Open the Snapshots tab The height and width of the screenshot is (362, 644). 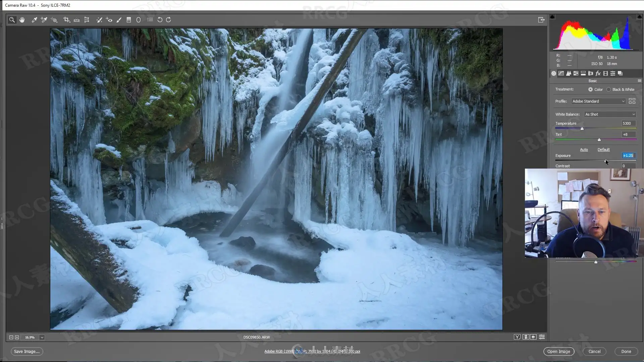(620, 73)
